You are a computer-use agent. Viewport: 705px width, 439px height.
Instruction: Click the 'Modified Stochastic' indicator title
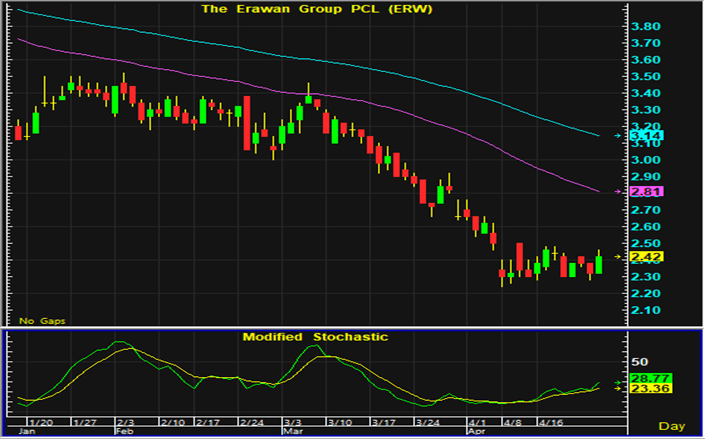[x=315, y=337]
